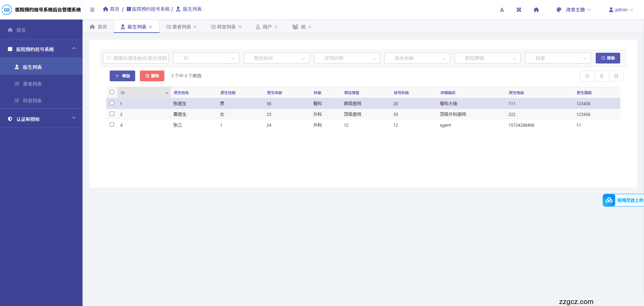Viewport: 644px width, 306px height.
Task: Click the red 删除 button
Action: click(152, 76)
